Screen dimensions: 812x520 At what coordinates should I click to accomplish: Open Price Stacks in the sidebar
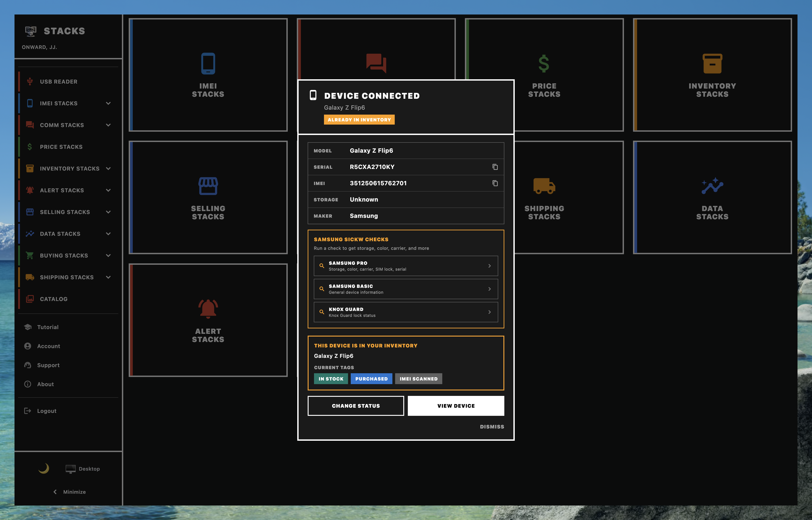click(61, 147)
